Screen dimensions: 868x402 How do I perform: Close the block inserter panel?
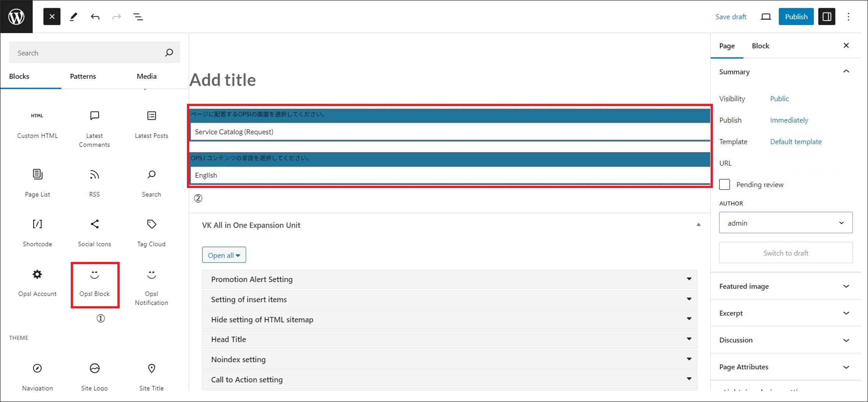tap(52, 17)
